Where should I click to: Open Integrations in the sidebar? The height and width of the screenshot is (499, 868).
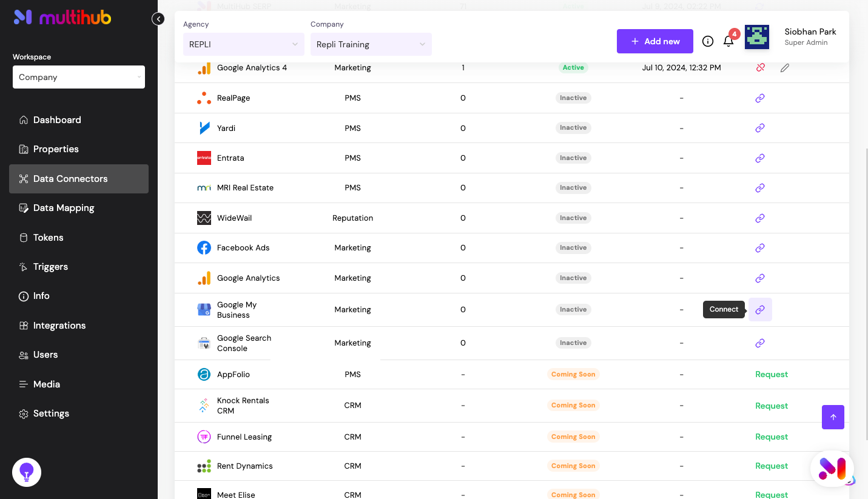click(x=79, y=326)
